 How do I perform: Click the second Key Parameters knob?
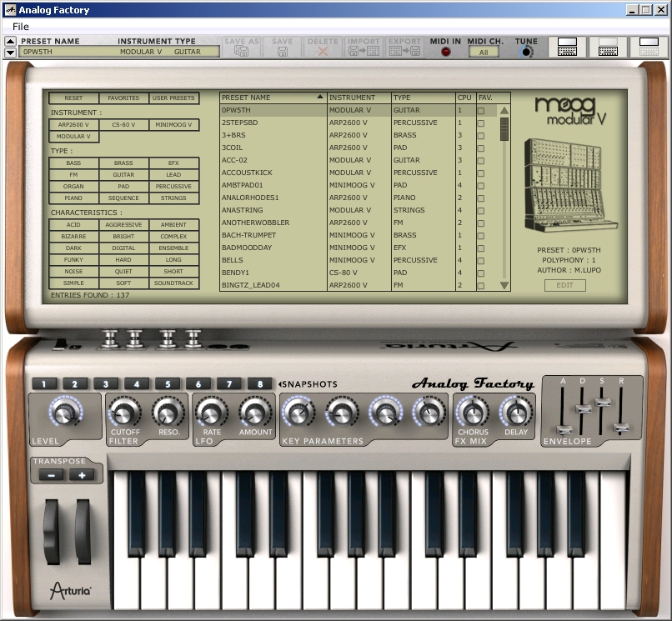(342, 413)
